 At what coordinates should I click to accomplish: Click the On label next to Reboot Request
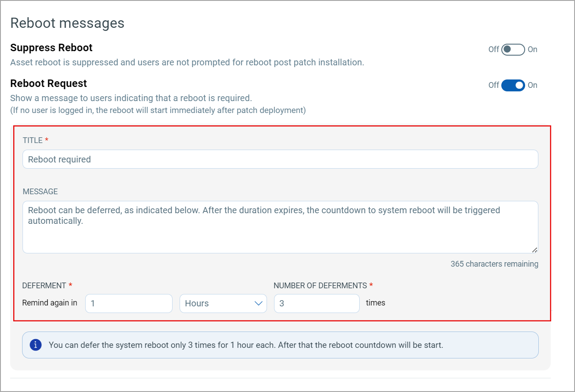pyautogui.click(x=532, y=85)
